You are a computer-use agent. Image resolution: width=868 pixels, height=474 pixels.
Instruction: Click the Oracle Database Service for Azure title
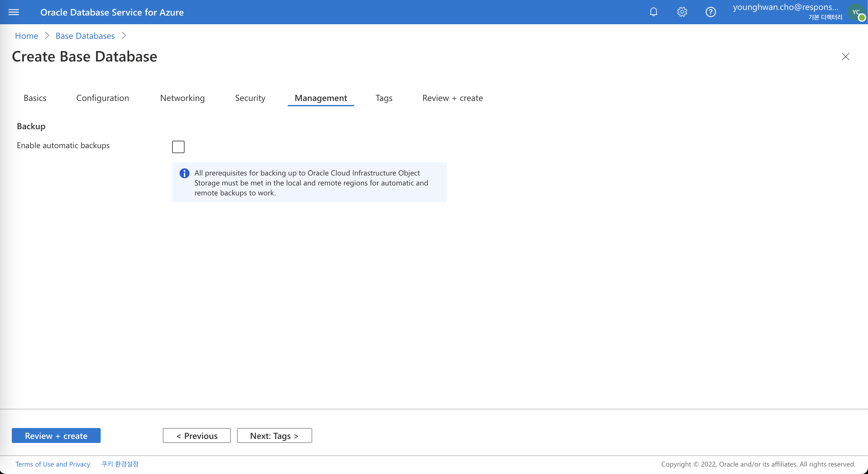(x=112, y=12)
